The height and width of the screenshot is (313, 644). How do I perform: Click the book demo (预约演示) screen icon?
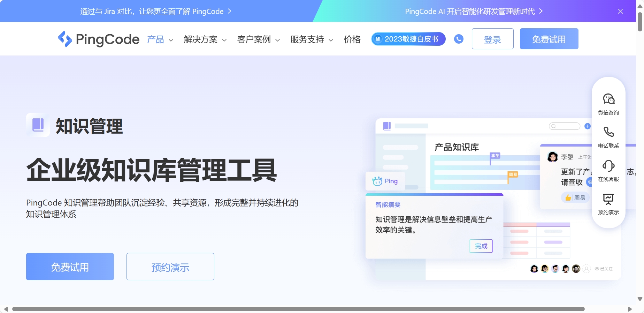[608, 199]
